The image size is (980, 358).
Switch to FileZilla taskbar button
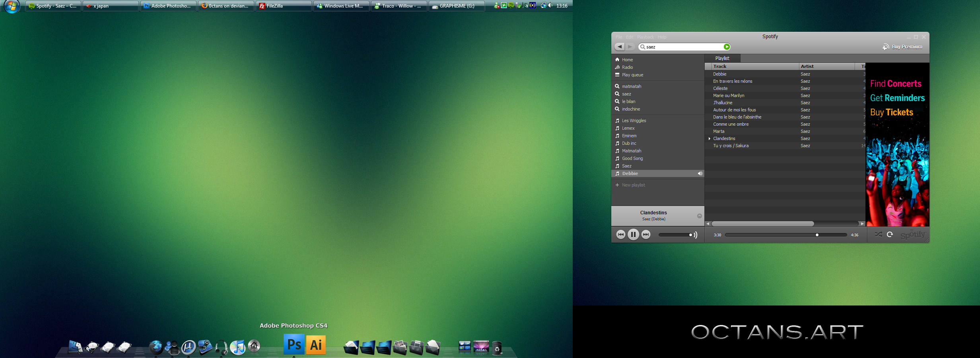coord(284,6)
